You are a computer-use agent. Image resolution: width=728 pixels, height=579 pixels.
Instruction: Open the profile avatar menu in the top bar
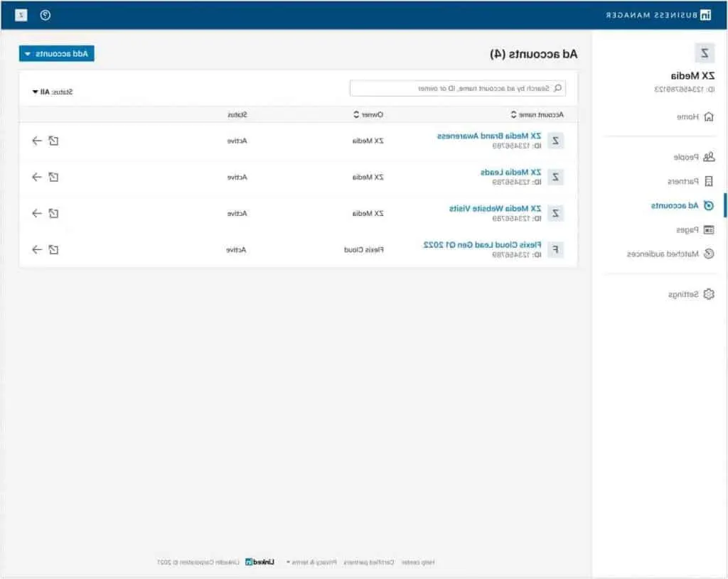tap(21, 16)
